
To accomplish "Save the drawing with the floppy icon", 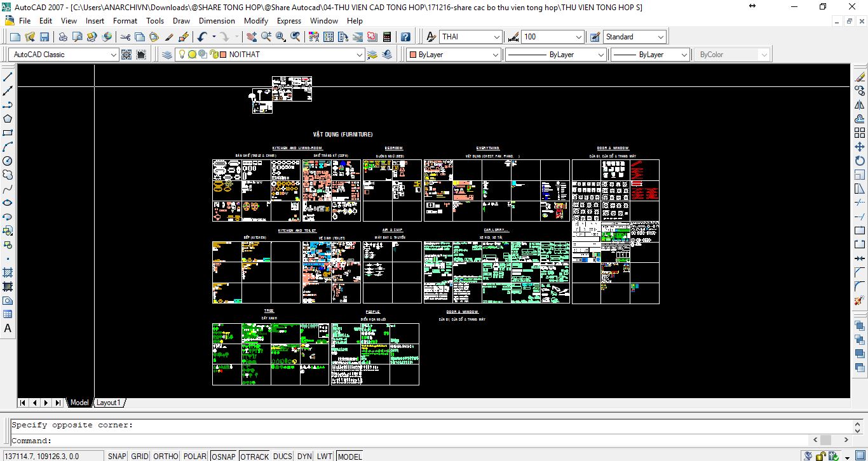I will tap(44, 37).
